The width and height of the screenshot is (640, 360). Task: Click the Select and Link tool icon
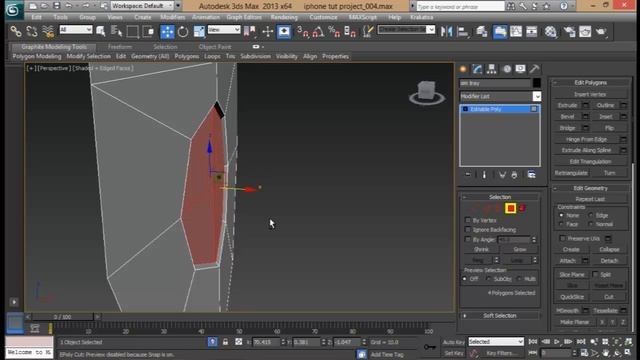16,31
